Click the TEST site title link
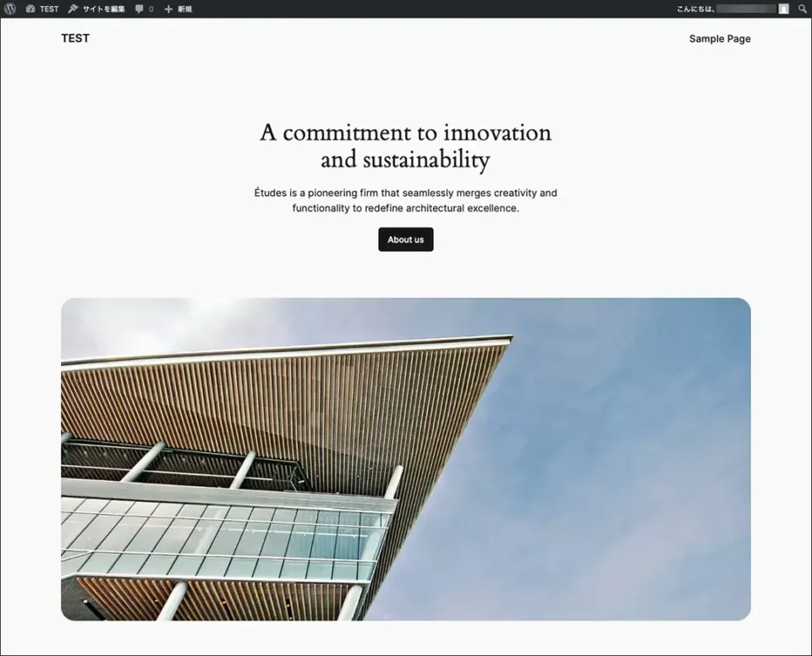The image size is (812, 656). click(75, 38)
